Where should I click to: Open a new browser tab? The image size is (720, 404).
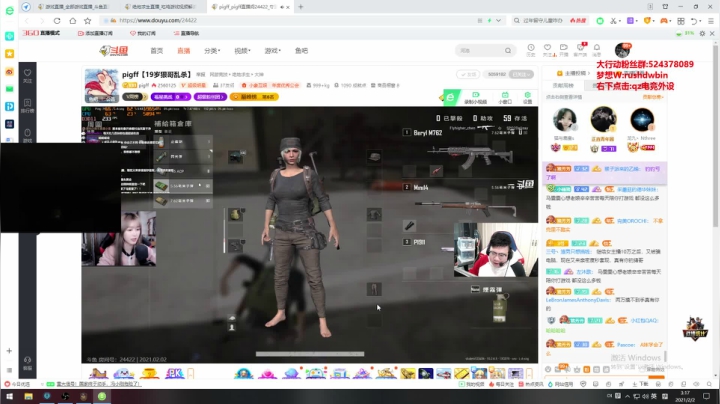301,7
